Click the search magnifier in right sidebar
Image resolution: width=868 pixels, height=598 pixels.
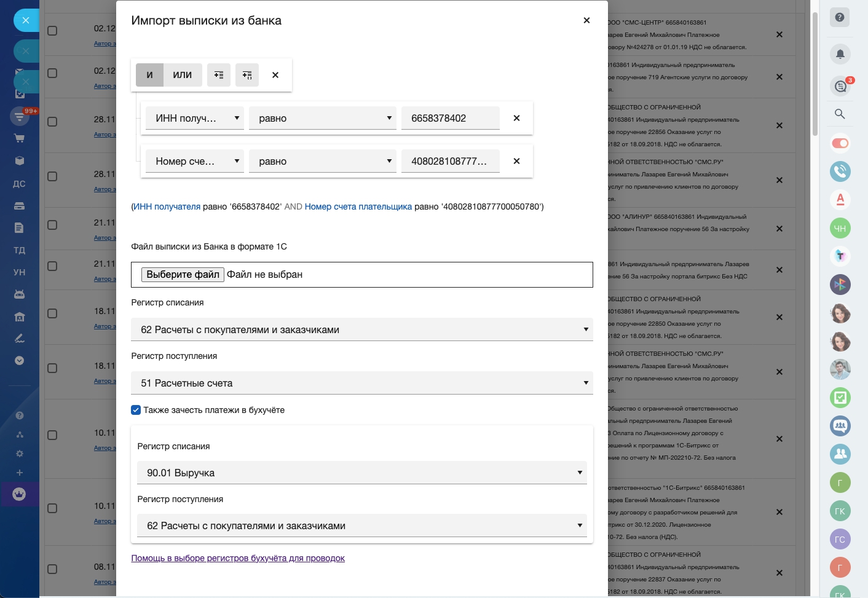[840, 114]
